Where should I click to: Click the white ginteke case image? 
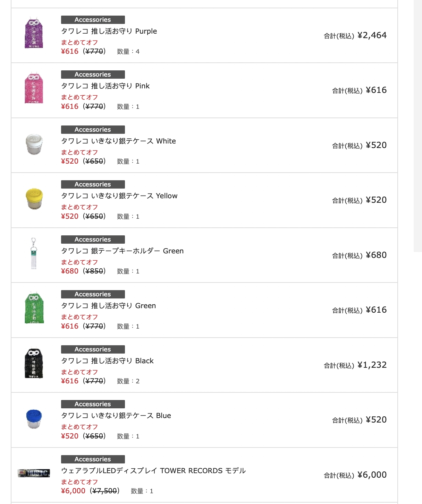click(34, 144)
